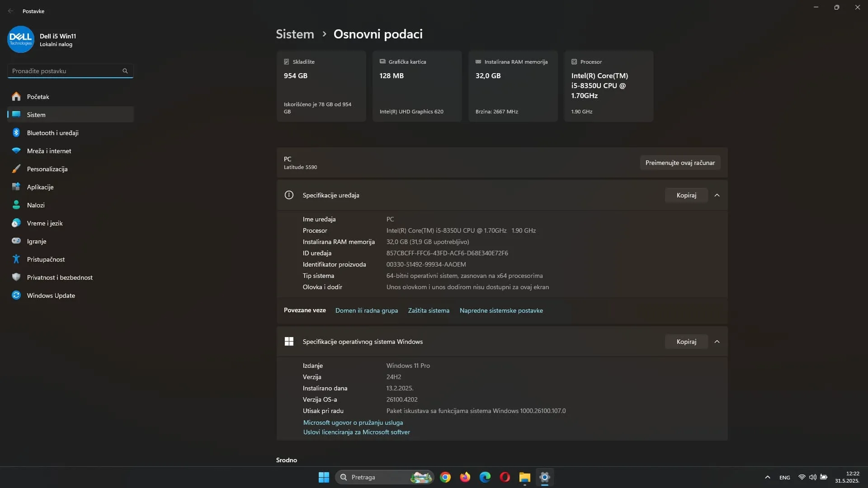This screenshot has height=488, width=868.
Task: Open File Explorer from taskbar
Action: coord(525,477)
